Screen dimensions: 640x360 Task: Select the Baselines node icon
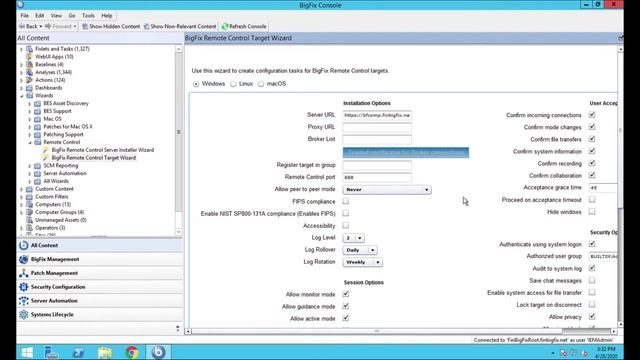29,64
